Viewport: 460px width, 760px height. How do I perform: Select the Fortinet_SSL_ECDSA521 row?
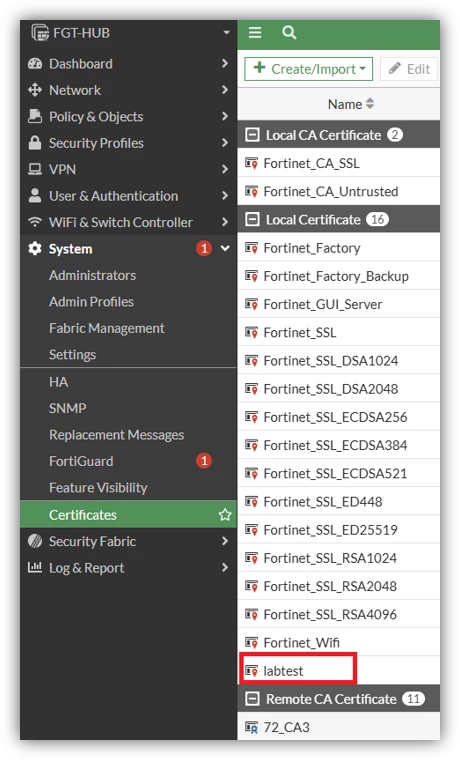(339, 473)
